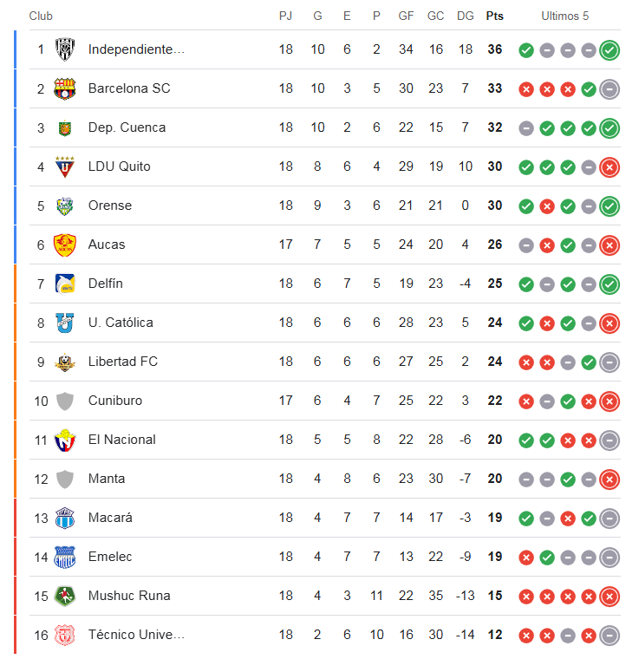Click the Emelec blue crest icon
Screen dimensions: 639x672
(65, 557)
